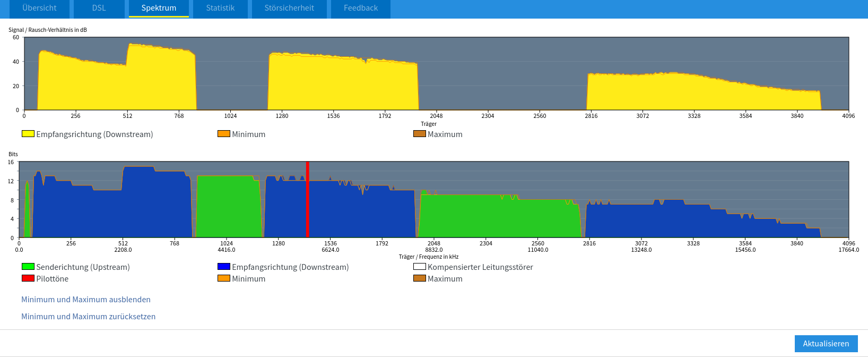Click white Kompensierter Leitungsstörer legend swatch

tap(420, 267)
